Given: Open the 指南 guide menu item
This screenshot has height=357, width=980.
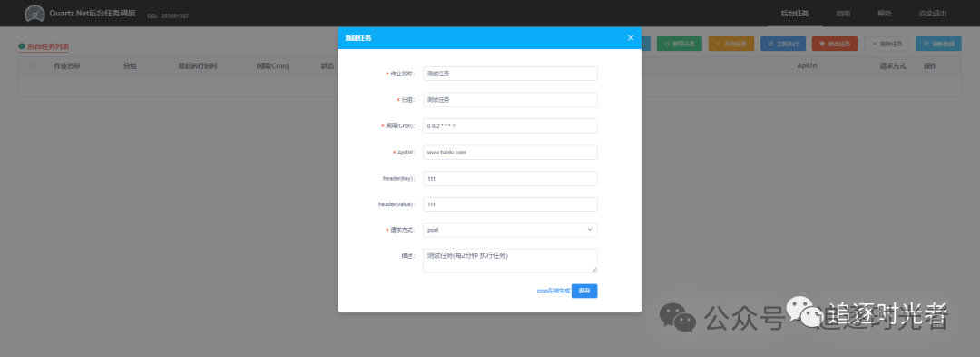Looking at the screenshot, I should tap(843, 13).
